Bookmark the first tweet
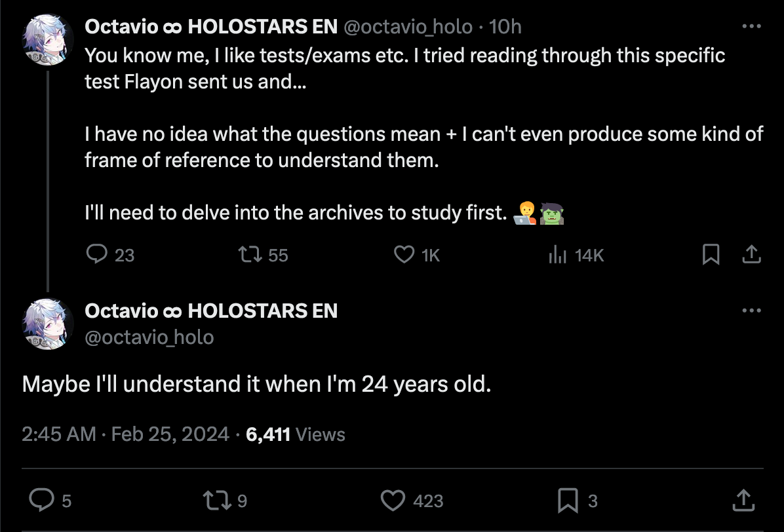784x532 pixels. click(711, 254)
